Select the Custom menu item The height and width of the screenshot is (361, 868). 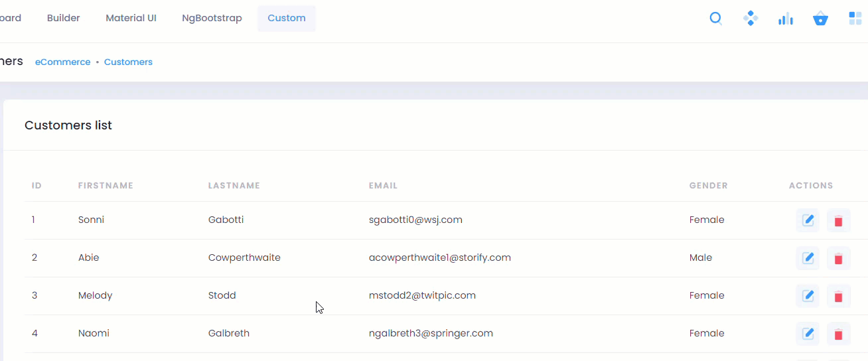pos(287,18)
